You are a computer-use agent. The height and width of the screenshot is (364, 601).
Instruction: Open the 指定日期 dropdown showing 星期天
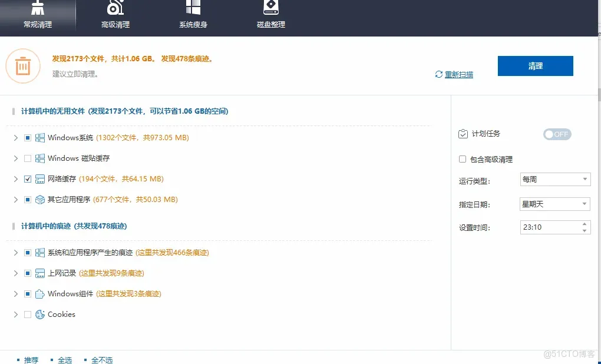(x=554, y=203)
